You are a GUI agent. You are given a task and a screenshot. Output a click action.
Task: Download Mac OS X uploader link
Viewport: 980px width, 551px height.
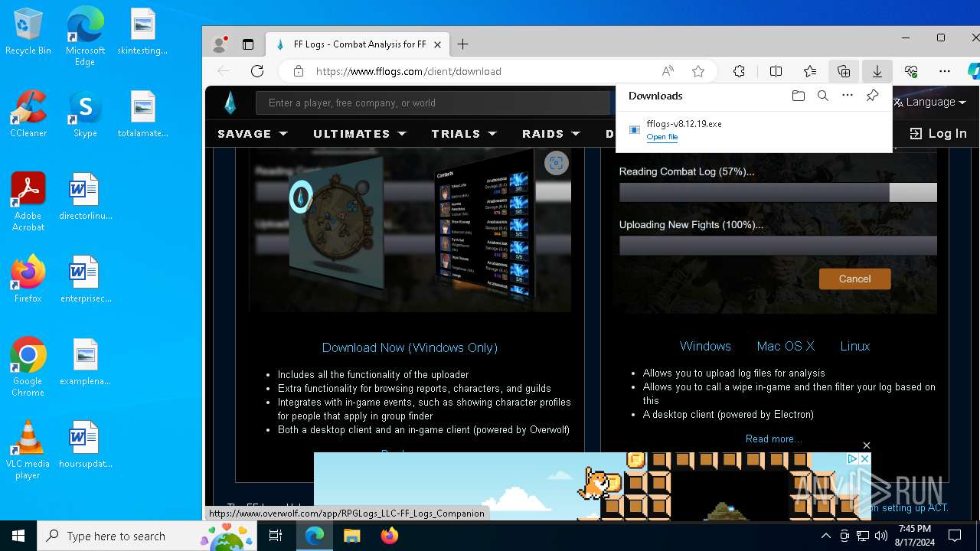pos(786,346)
